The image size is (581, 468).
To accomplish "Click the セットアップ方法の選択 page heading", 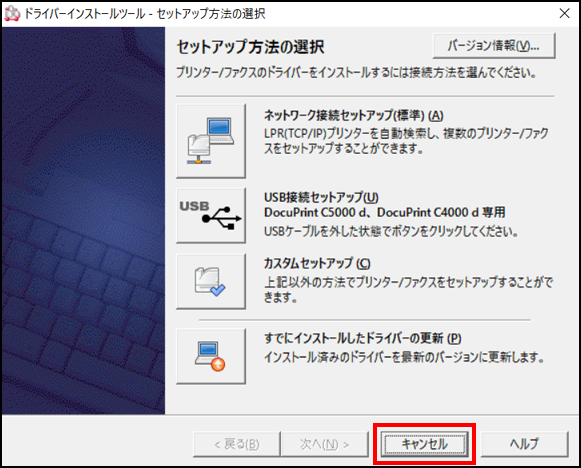I will (x=250, y=47).
